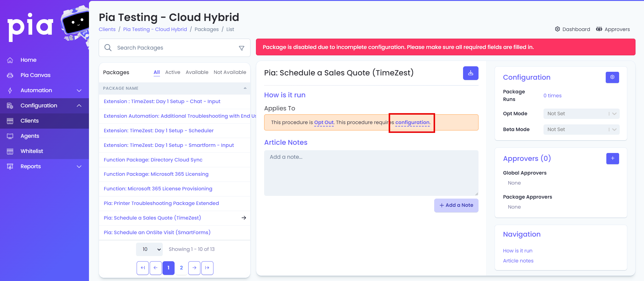Select the Active packages tab
This screenshot has width=644, height=281.
pos(173,72)
